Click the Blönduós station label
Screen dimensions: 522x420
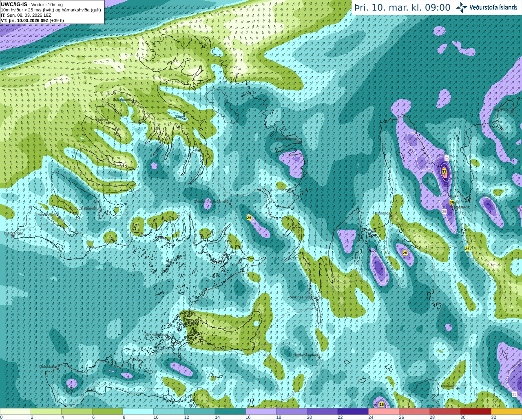point(383,213)
